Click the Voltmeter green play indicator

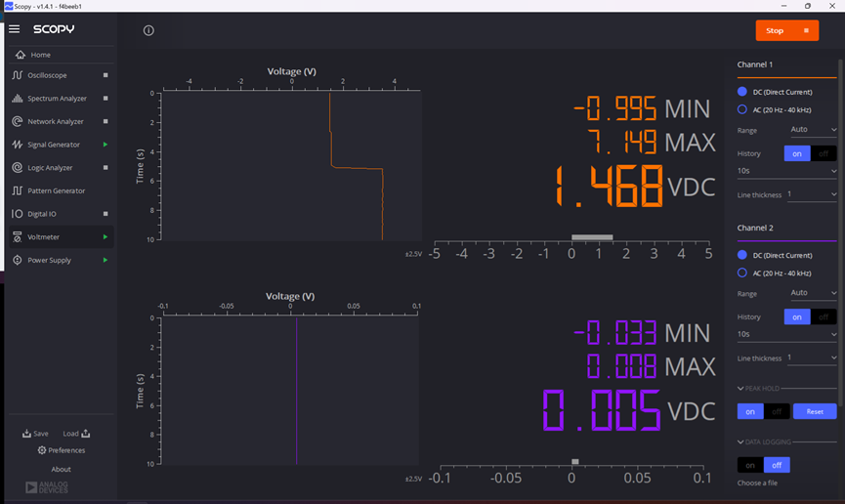[x=106, y=237]
